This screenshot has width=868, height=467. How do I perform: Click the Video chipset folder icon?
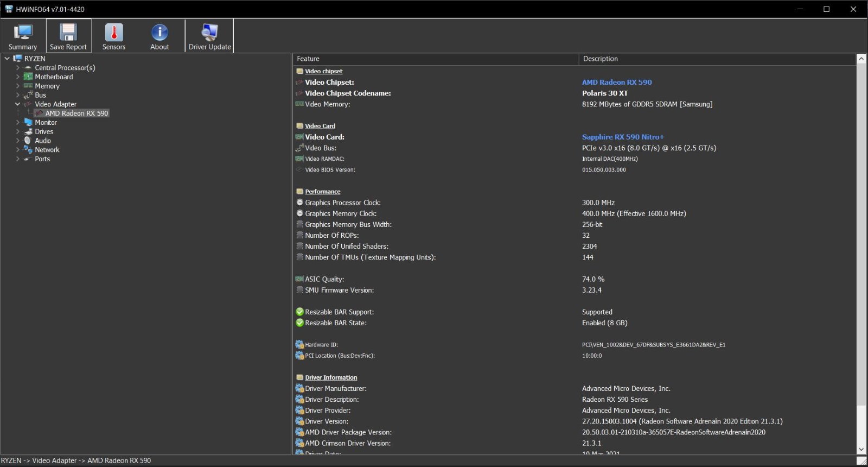coord(299,71)
